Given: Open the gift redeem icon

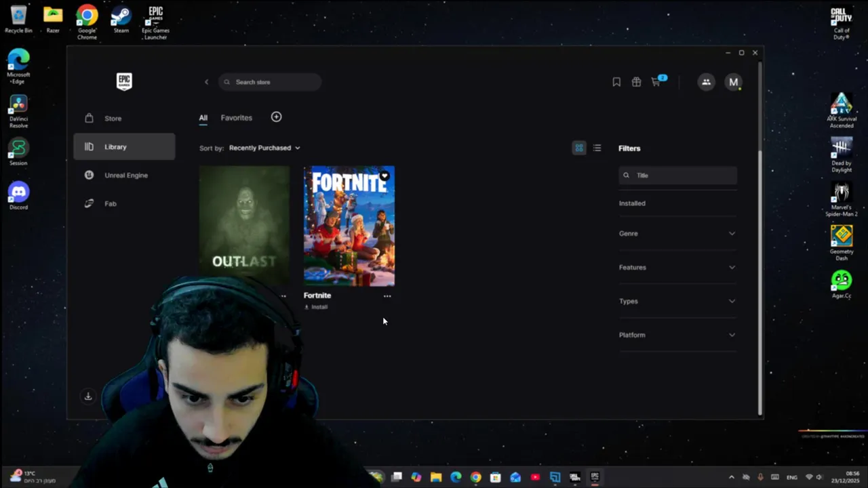Looking at the screenshot, I should point(636,82).
